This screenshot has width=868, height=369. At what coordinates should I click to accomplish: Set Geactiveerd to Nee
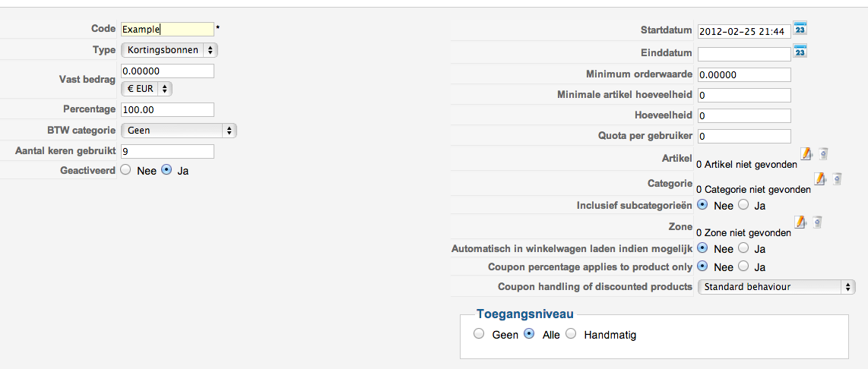pos(126,171)
